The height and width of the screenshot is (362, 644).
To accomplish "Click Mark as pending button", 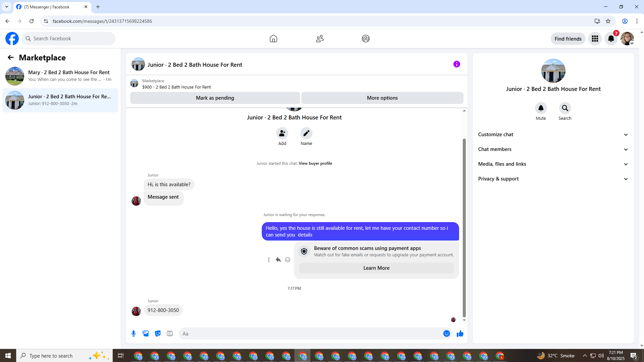I will [x=215, y=98].
